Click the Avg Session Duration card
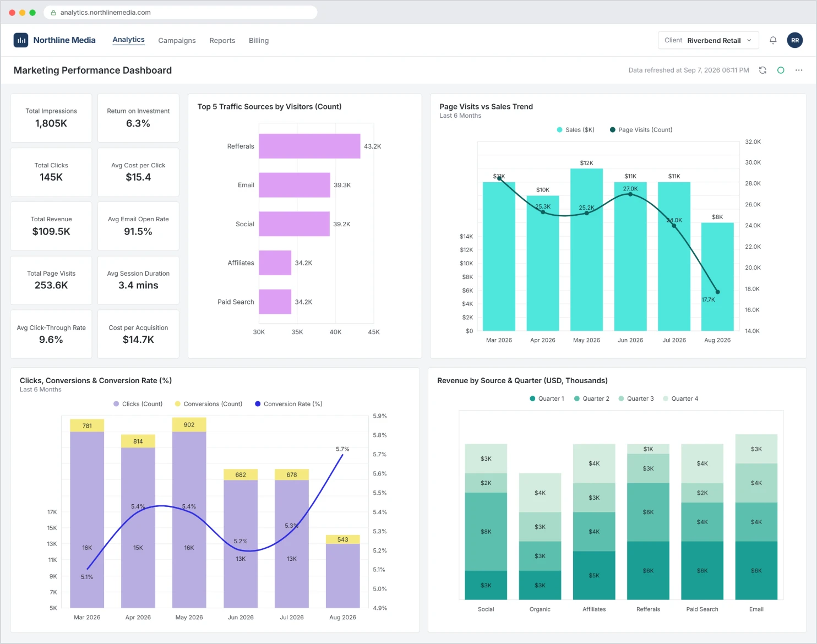This screenshot has width=817, height=644. click(138, 280)
